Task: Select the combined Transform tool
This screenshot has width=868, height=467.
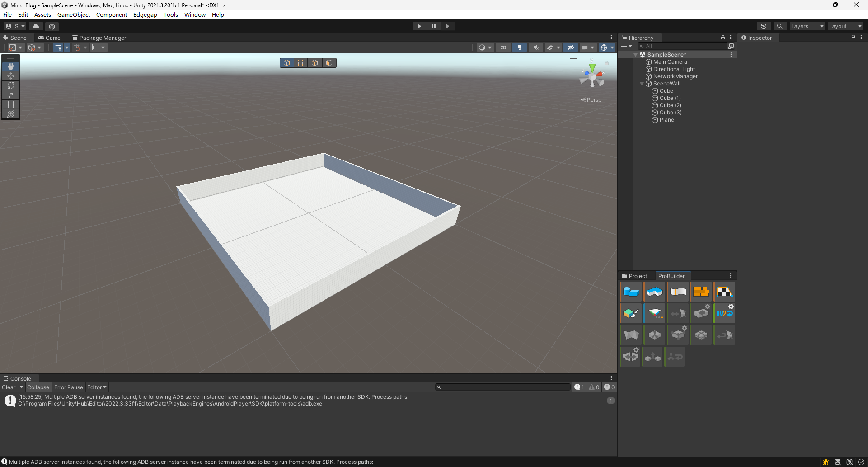Action: coord(11,114)
